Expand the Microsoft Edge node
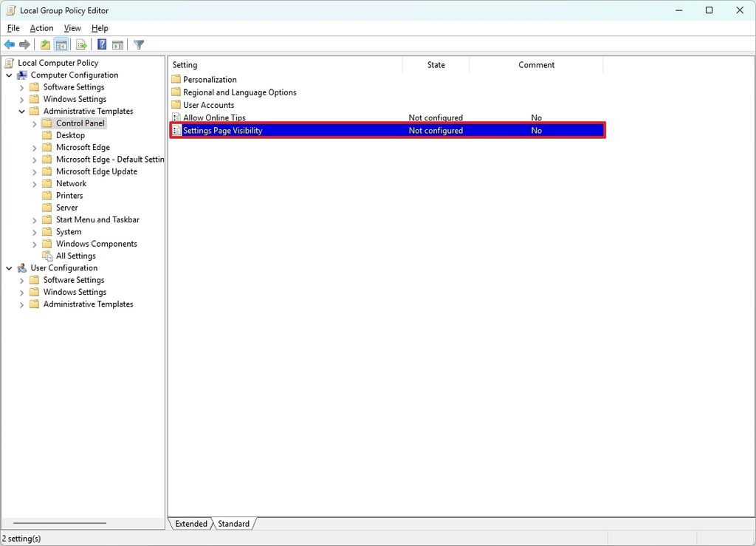This screenshot has width=756, height=546. tap(33, 147)
